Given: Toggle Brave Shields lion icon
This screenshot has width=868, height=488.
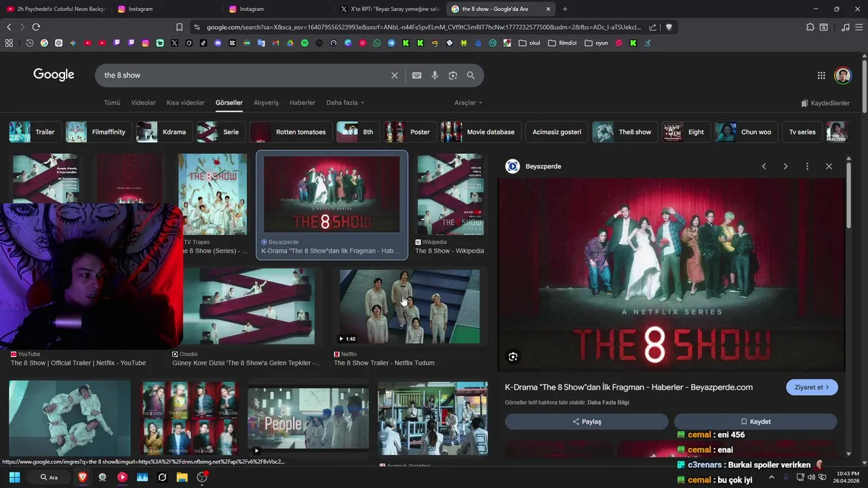Looking at the screenshot, I should point(669,27).
